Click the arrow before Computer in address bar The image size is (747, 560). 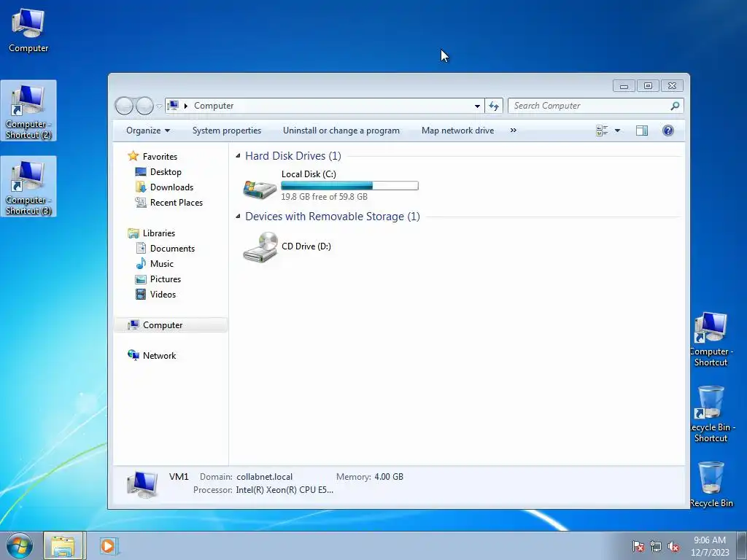[186, 106]
